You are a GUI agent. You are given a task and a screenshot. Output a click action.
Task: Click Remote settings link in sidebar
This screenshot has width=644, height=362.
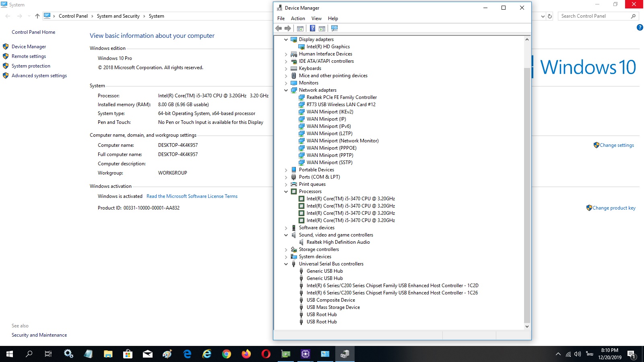pyautogui.click(x=29, y=56)
